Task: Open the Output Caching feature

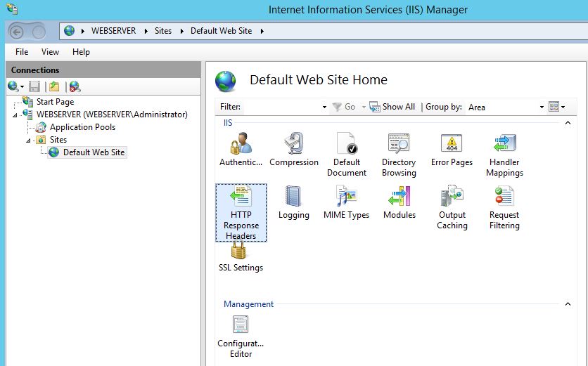Action: click(x=452, y=207)
